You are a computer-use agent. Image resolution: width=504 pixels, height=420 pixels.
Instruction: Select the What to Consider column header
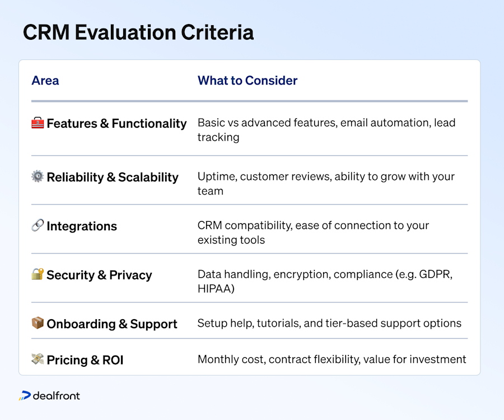coord(248,81)
